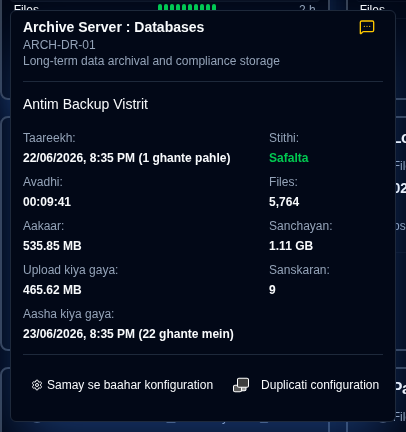Click the green Safalta status
Screen dimensions: 406x432
(x=289, y=158)
